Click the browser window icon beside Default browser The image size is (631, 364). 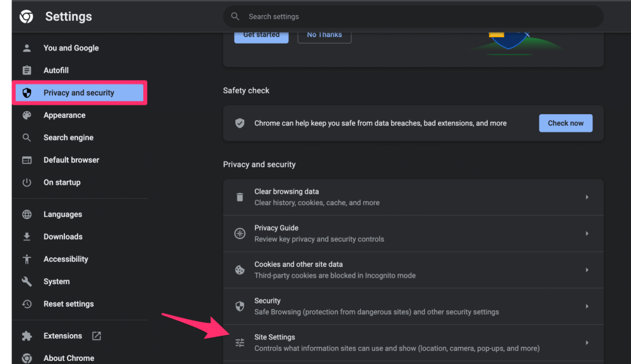[27, 160]
